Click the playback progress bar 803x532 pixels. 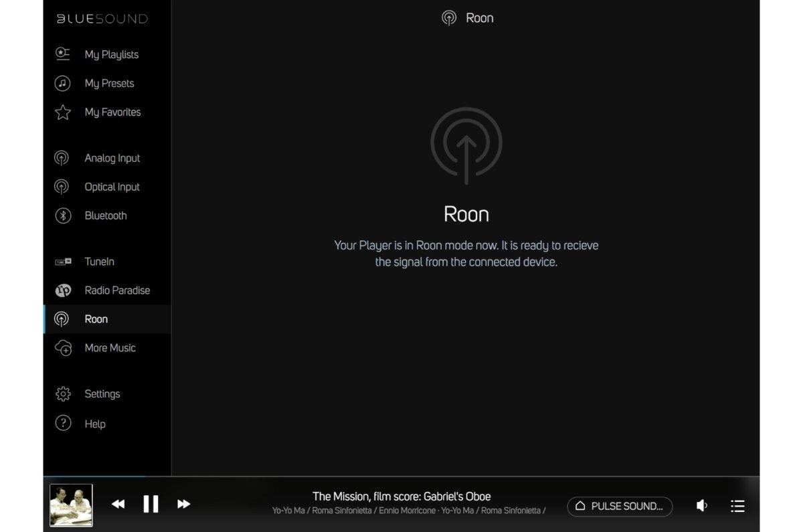click(x=401, y=476)
